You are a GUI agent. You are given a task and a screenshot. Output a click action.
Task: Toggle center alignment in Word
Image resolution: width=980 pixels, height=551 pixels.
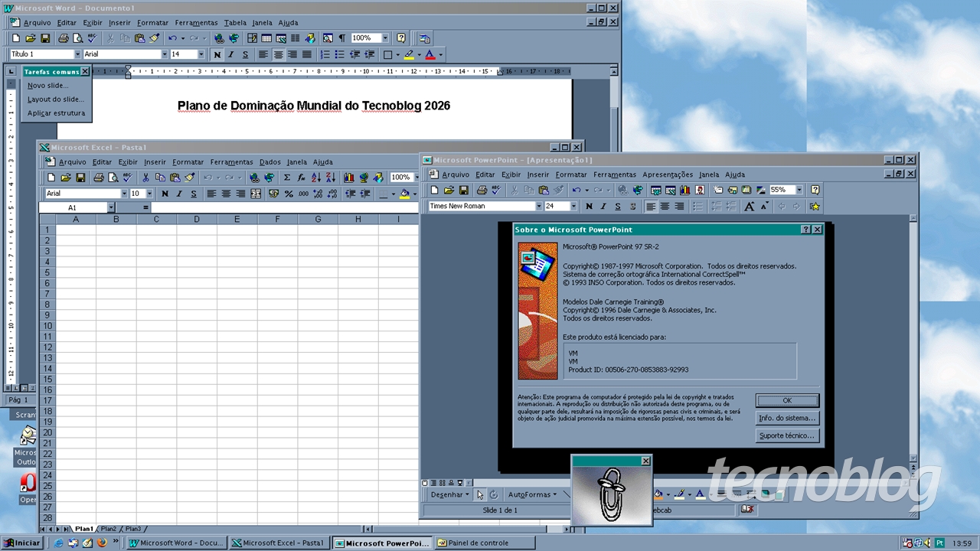278,54
